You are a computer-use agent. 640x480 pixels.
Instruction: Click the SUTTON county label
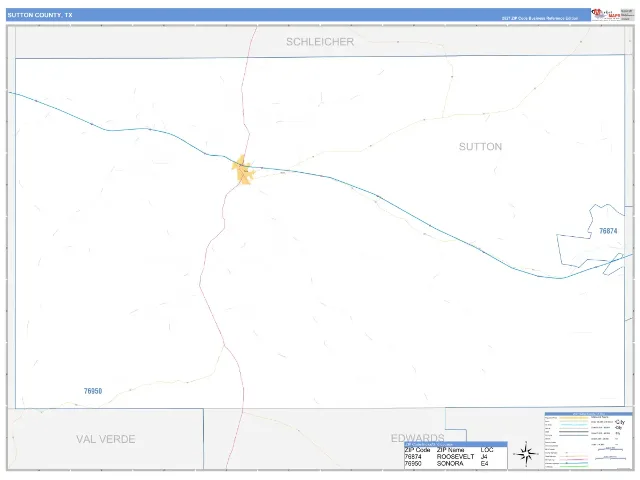pyautogui.click(x=480, y=147)
